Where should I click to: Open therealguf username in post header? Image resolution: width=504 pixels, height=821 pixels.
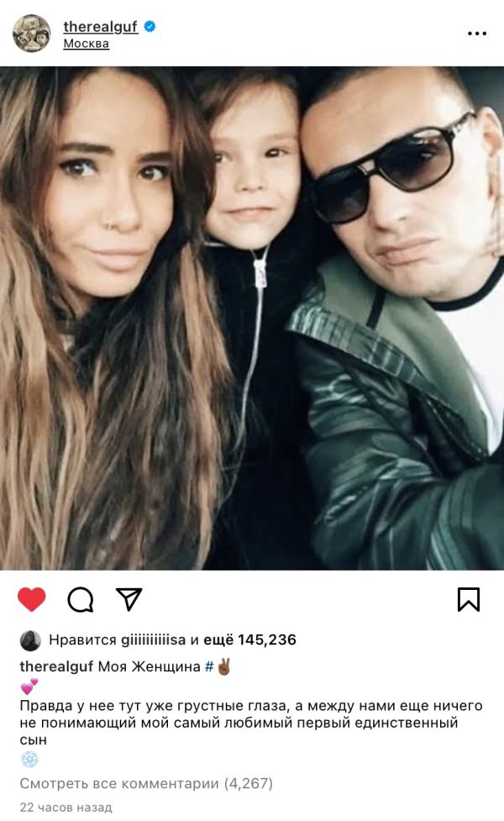(101, 26)
